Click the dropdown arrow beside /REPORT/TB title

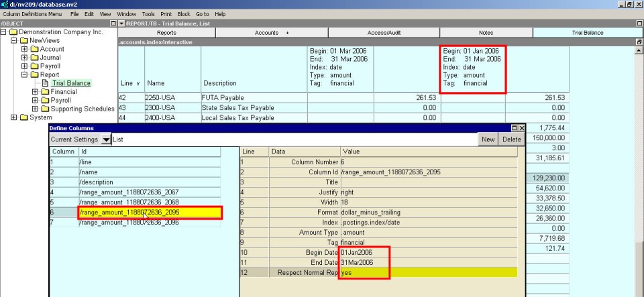point(121,23)
